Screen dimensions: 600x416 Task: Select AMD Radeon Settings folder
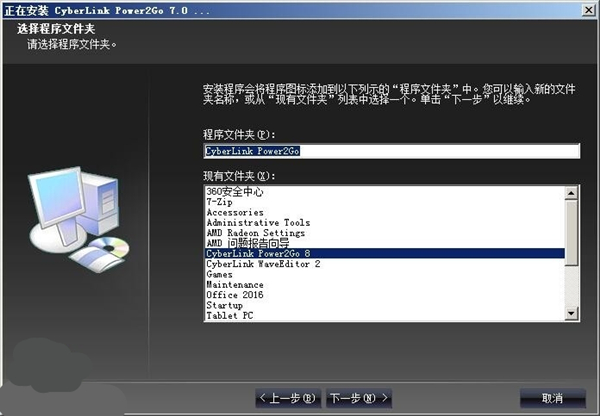pos(385,233)
